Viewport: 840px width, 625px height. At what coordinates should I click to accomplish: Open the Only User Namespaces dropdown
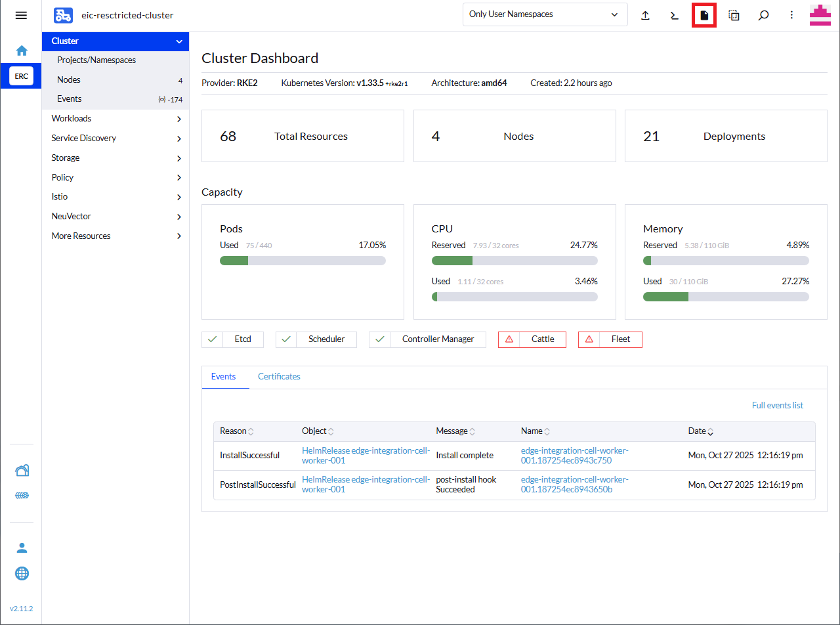(x=545, y=14)
